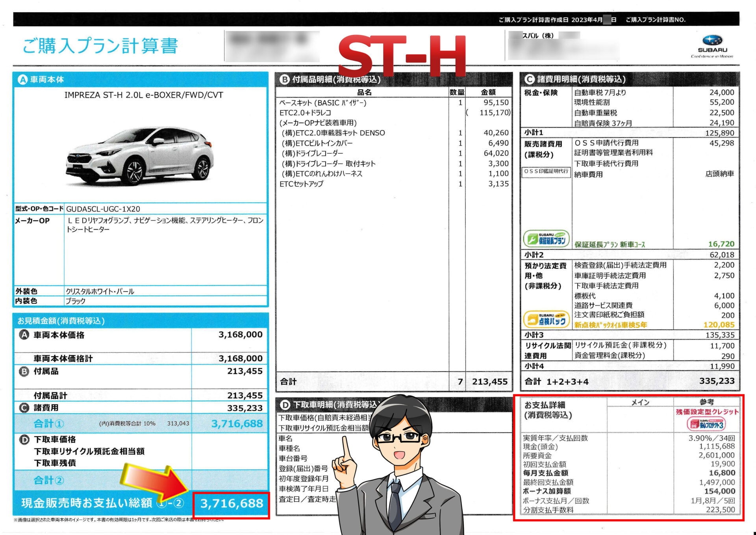Click the 分割支払手数料 value 223,500

(x=720, y=510)
